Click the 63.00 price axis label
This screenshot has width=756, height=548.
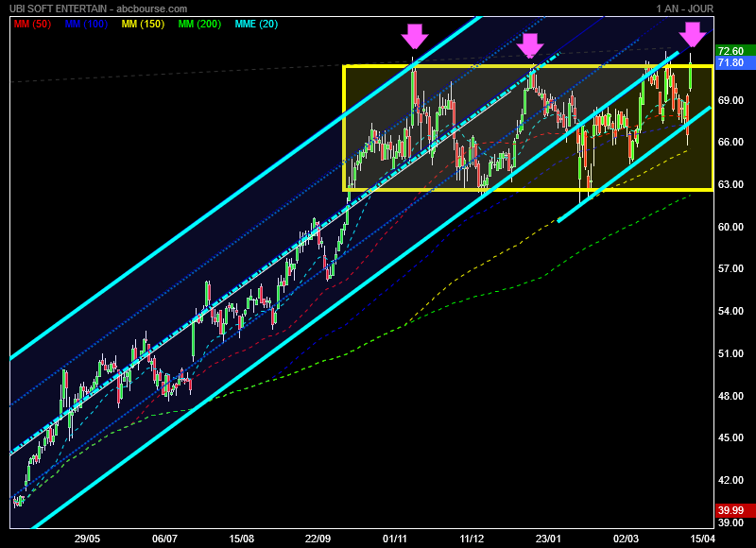pyautogui.click(x=730, y=184)
